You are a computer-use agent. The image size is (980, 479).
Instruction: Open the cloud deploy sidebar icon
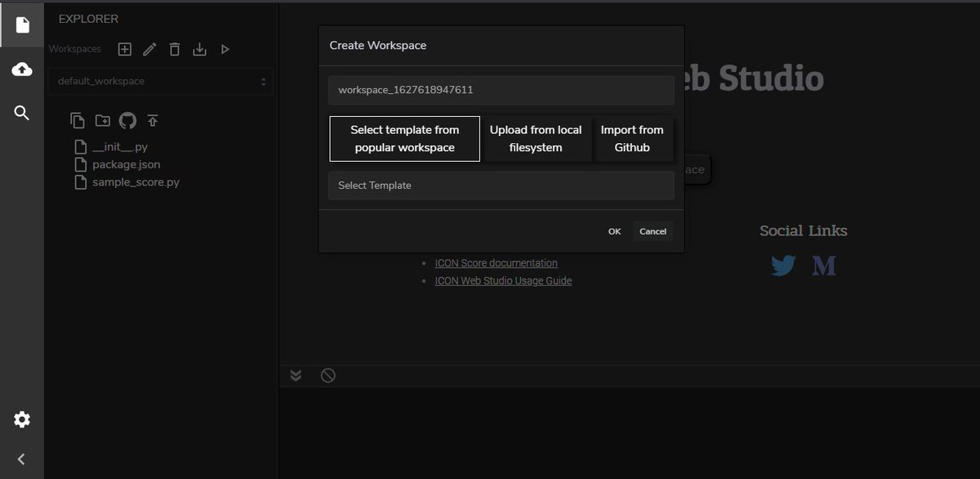tap(22, 69)
